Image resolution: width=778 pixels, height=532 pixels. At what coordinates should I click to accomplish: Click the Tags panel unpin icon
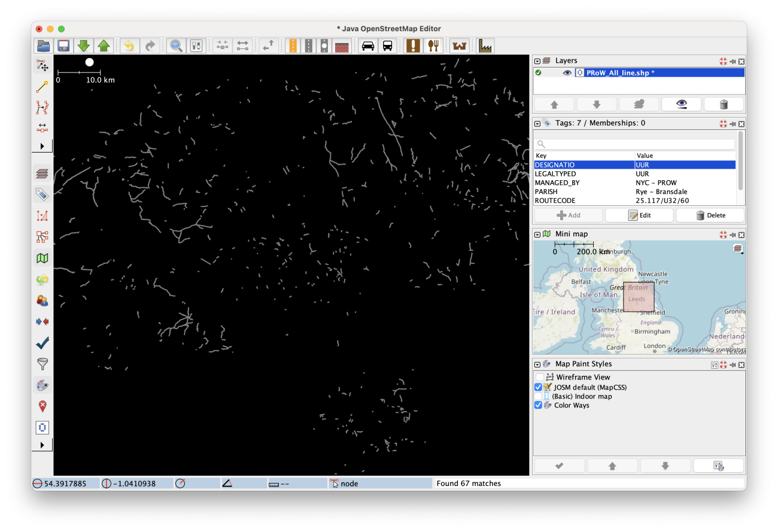click(x=733, y=123)
